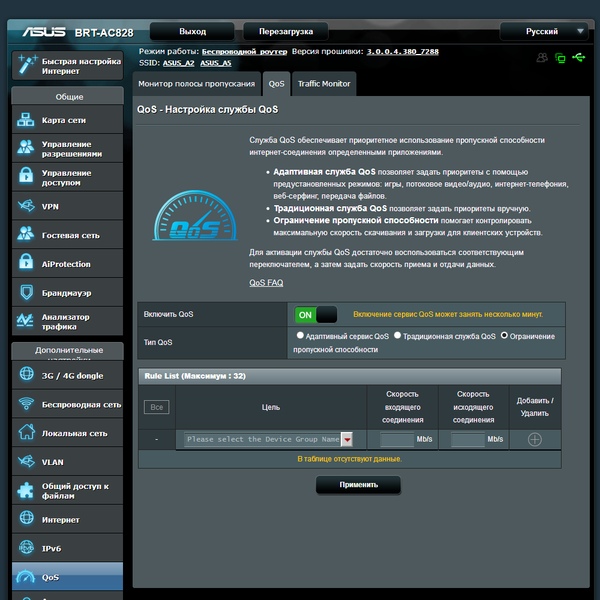Click the guest users status icon
Screen dimensions: 600x600
pyautogui.click(x=542, y=58)
